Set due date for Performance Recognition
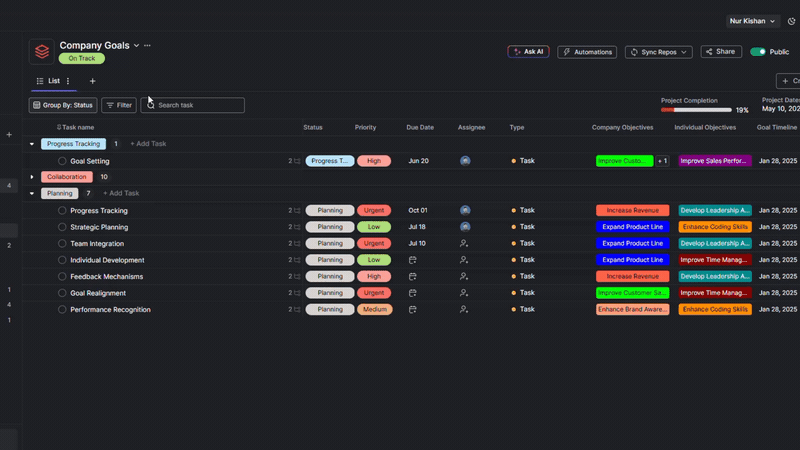The height and width of the screenshot is (450, 800). tap(413, 309)
